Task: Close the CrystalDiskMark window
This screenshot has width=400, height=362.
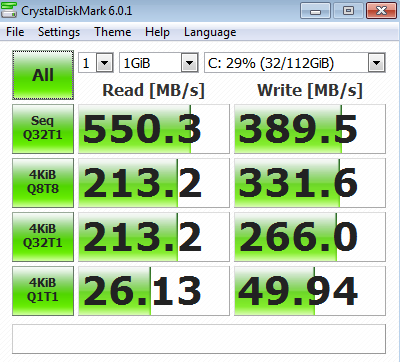Action: 381,11
